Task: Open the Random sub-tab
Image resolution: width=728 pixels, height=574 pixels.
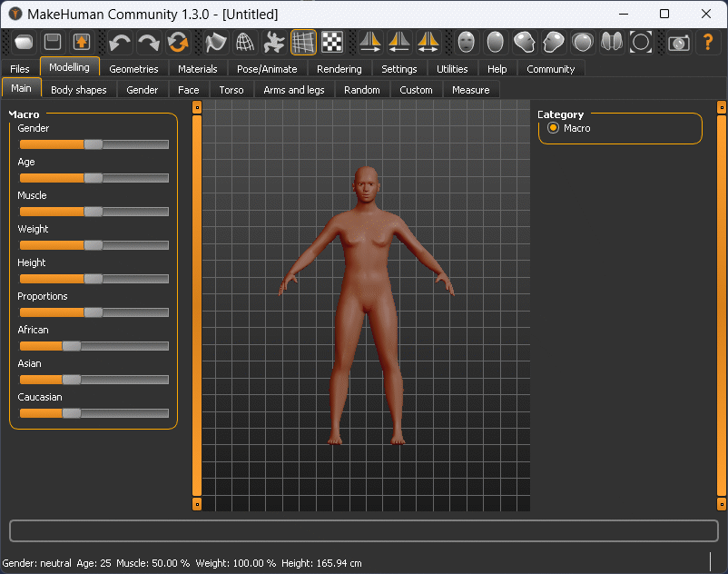Action: [361, 90]
